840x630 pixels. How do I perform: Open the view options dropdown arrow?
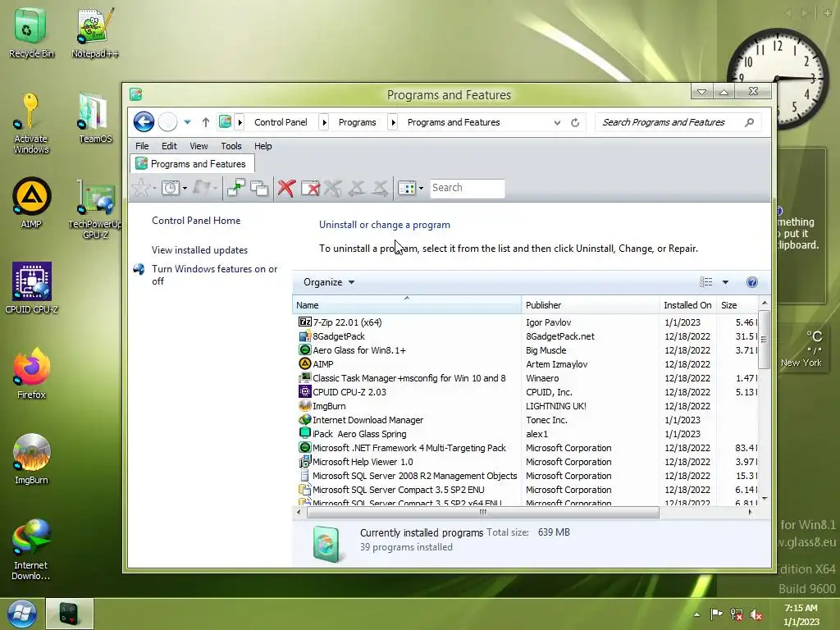(725, 282)
